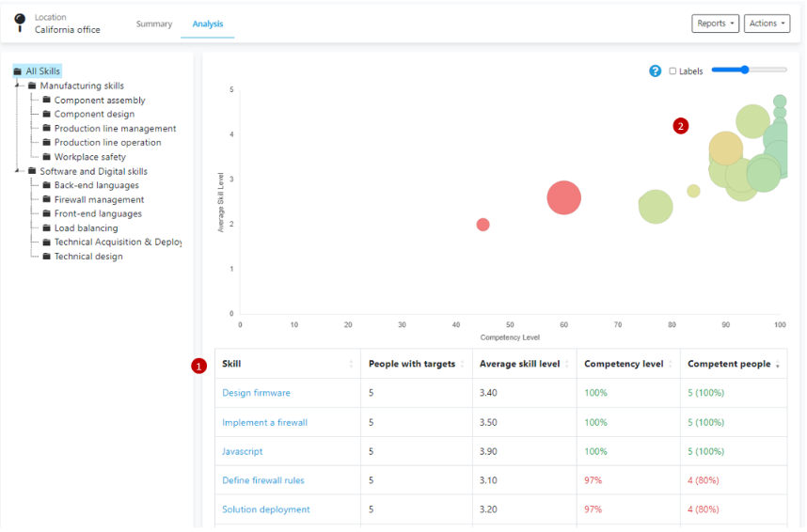Open the Javascript skill link
807x532 pixels.
242,451
